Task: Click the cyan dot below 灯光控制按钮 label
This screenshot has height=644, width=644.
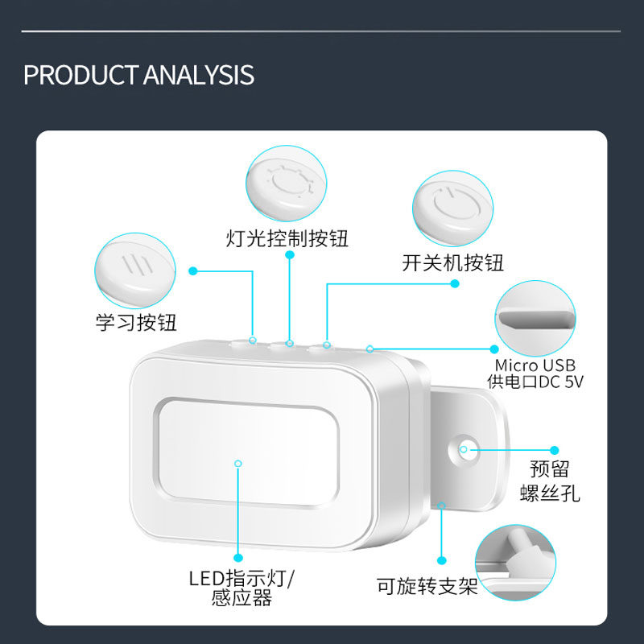Action: (x=290, y=255)
